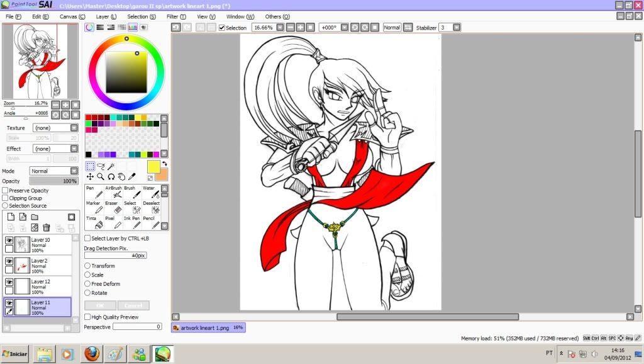Enable Preserve Opacity checkbox
The width and height of the screenshot is (644, 364).
click(6, 190)
